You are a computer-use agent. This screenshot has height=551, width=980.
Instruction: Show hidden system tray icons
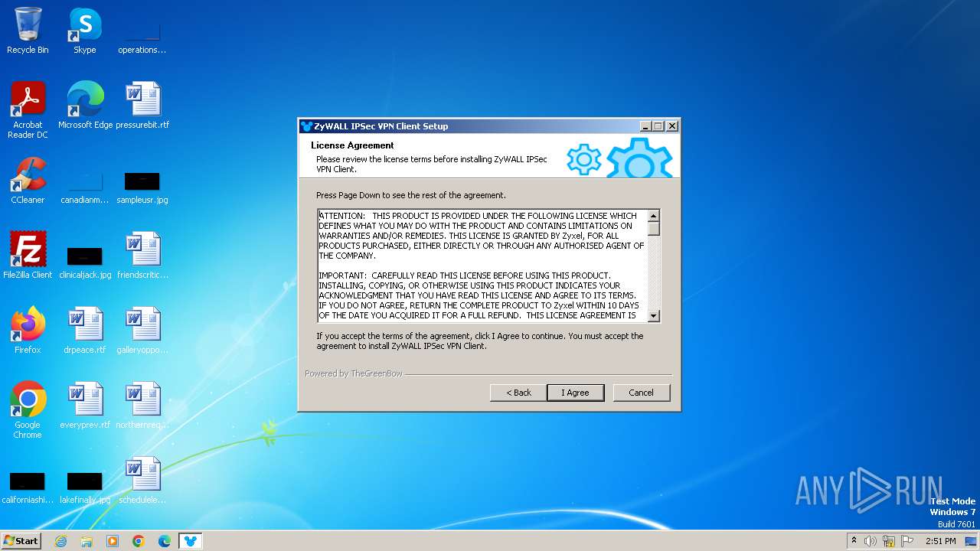tap(854, 541)
